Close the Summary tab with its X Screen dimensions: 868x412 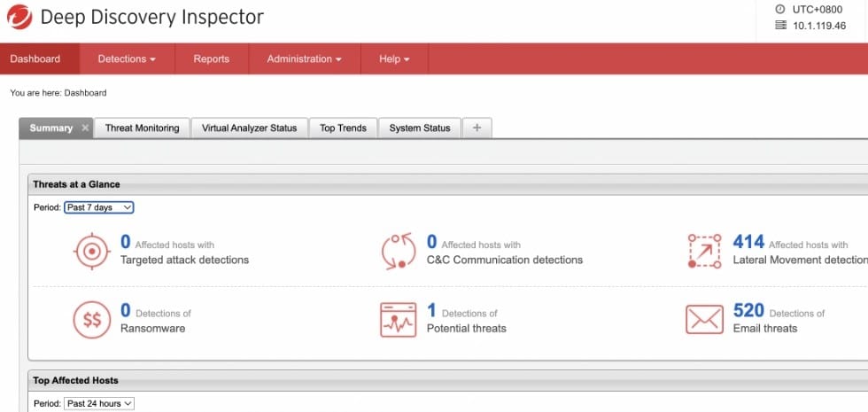point(85,128)
